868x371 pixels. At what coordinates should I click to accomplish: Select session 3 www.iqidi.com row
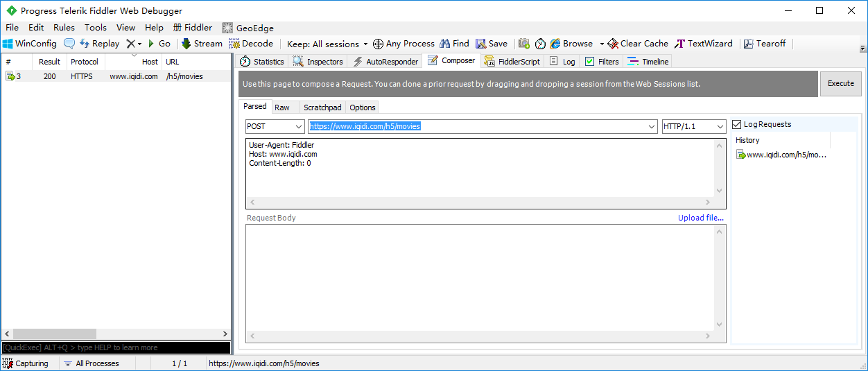click(x=116, y=76)
